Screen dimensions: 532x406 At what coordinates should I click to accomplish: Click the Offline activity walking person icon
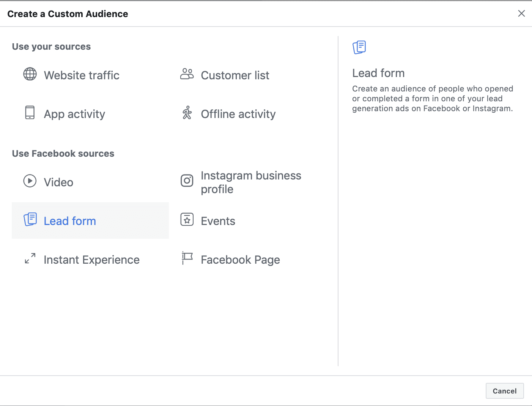(x=187, y=113)
